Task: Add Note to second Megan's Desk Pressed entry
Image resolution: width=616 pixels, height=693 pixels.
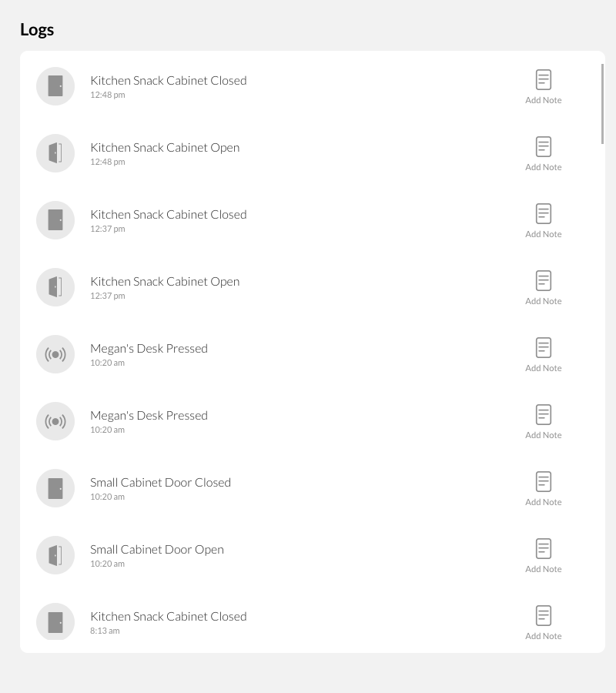Action: tap(543, 421)
